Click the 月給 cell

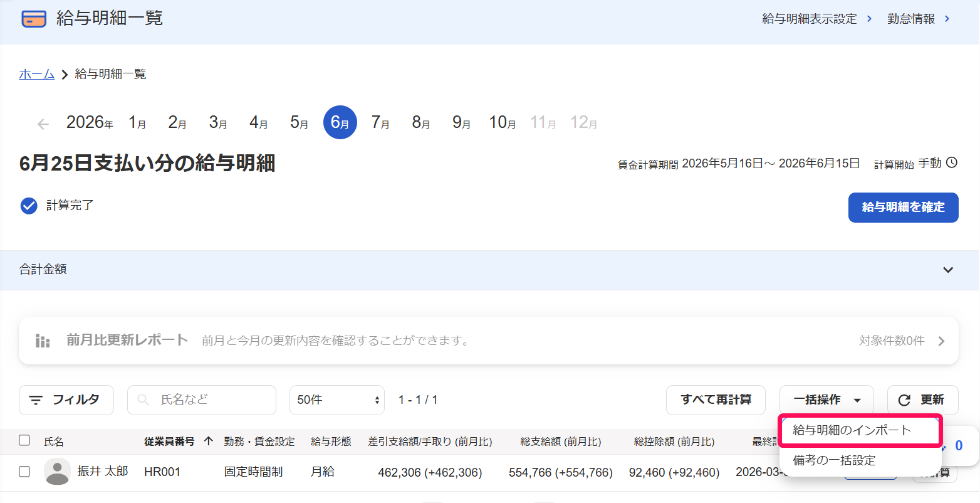[x=323, y=472]
